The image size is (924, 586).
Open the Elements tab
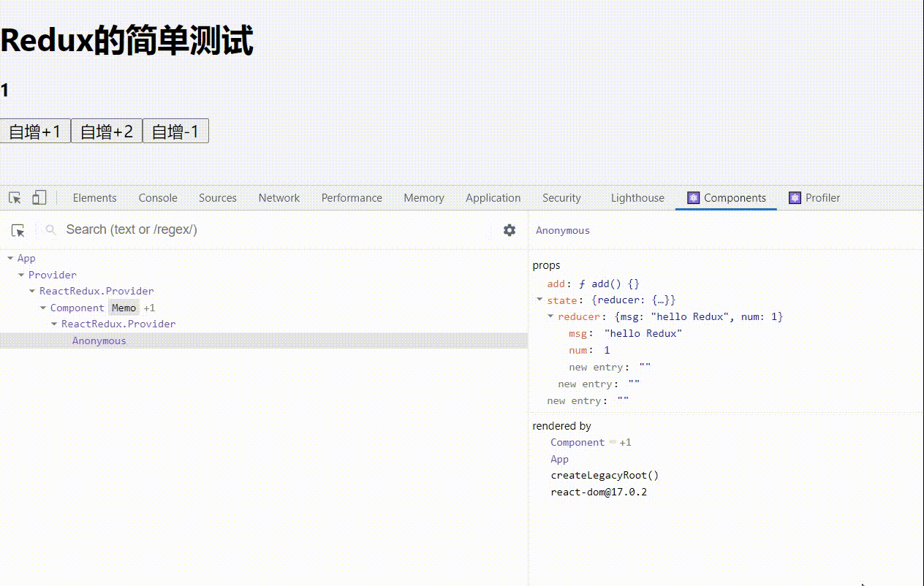pyautogui.click(x=94, y=197)
